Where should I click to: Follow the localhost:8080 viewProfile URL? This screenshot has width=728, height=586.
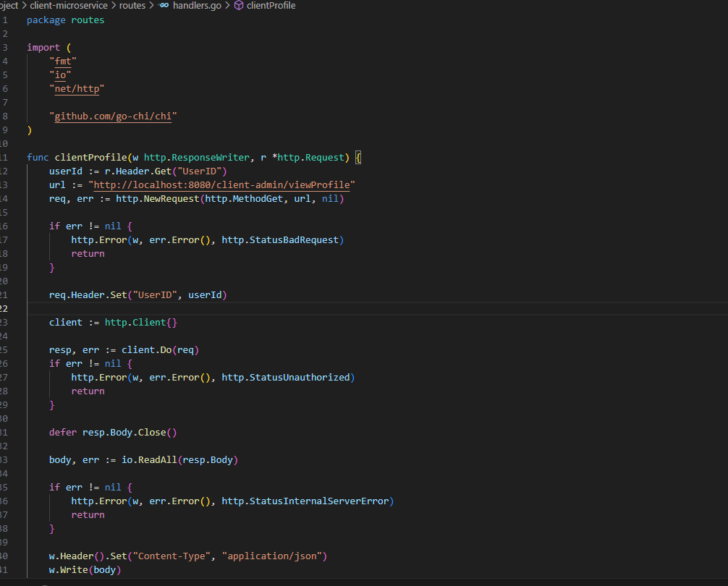[x=221, y=185]
